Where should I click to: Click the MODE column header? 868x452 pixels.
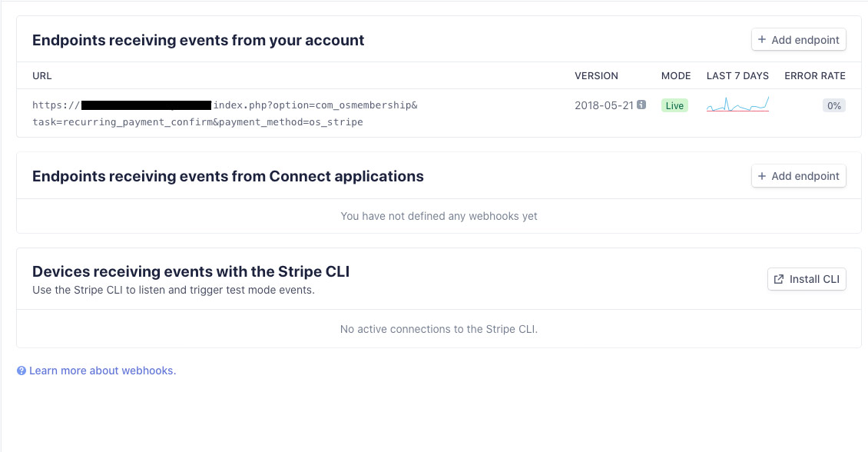point(676,76)
